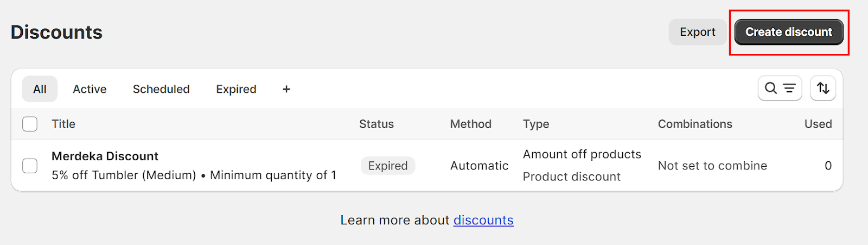
Task: Click the Title column header
Action: click(63, 124)
